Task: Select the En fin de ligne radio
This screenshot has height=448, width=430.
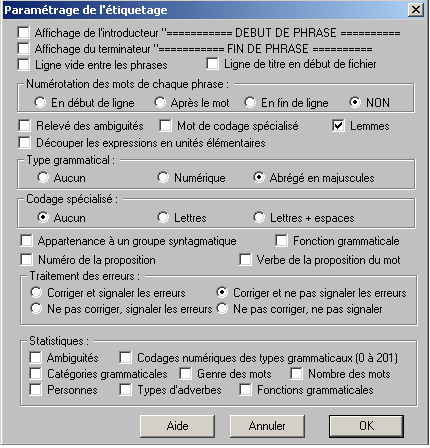Action: click(250, 102)
